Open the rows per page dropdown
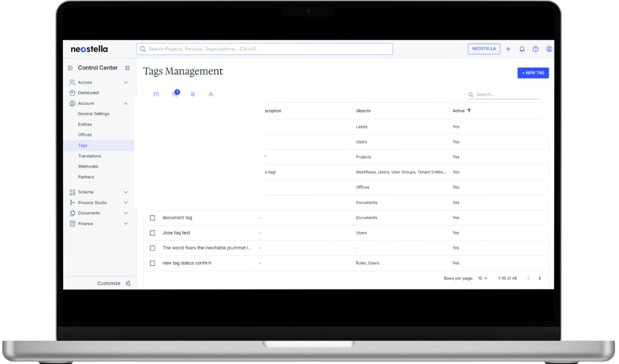The width and height of the screenshot is (619, 364). 482,278
